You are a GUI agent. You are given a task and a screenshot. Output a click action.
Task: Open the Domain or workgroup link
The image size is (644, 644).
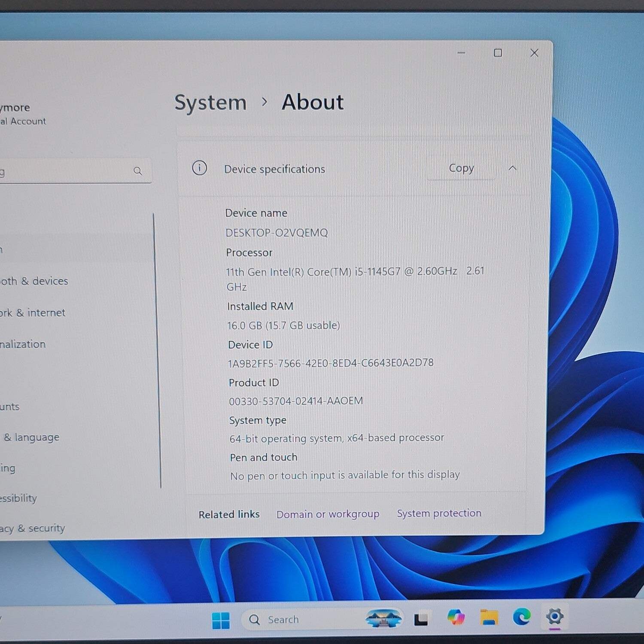click(328, 514)
